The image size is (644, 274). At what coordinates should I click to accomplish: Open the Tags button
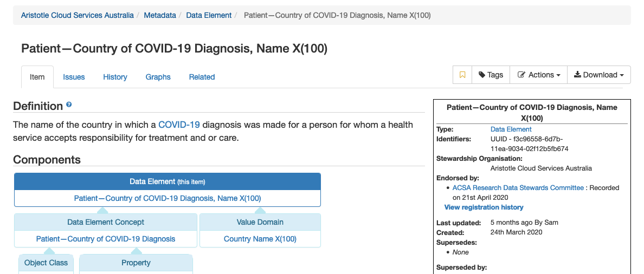[x=491, y=75]
